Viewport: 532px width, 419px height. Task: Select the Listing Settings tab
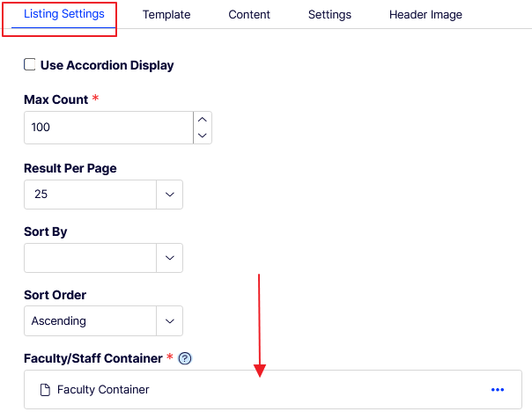pyautogui.click(x=64, y=15)
